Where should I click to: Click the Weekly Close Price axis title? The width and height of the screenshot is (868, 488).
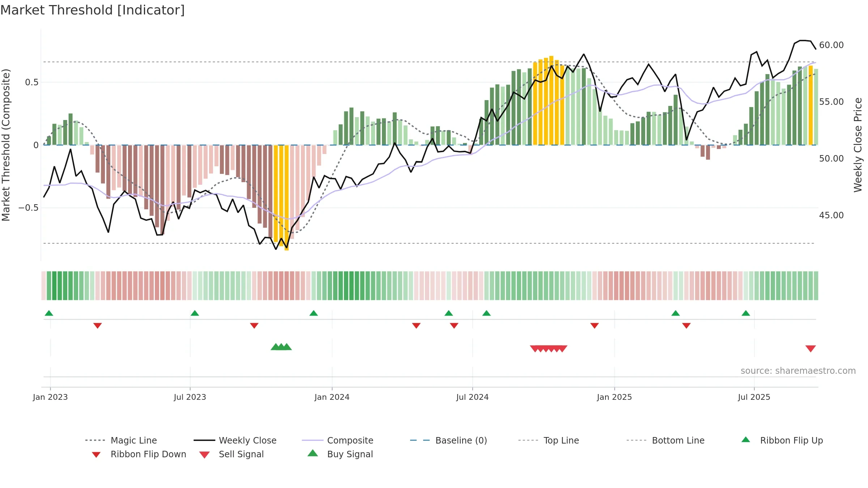858,145
